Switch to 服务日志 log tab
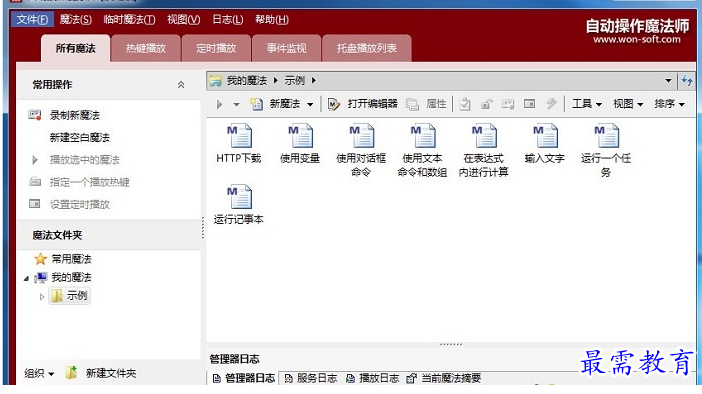 [x=311, y=378]
